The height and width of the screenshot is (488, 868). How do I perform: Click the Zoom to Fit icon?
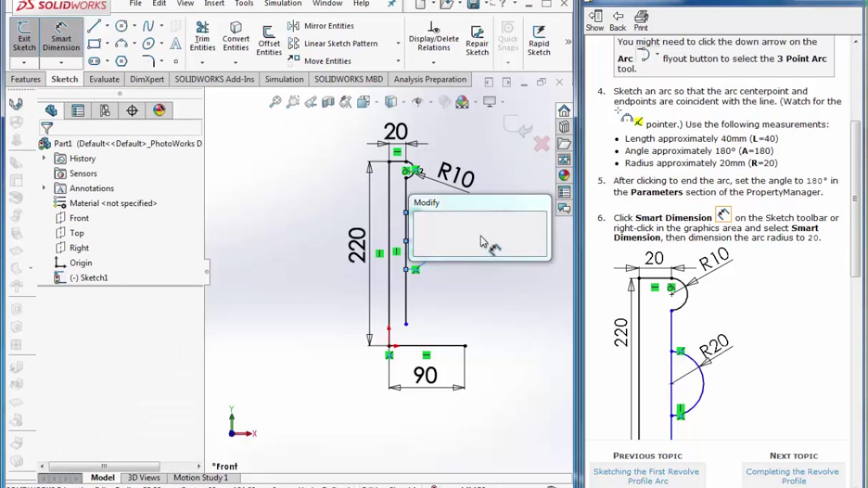pos(275,102)
